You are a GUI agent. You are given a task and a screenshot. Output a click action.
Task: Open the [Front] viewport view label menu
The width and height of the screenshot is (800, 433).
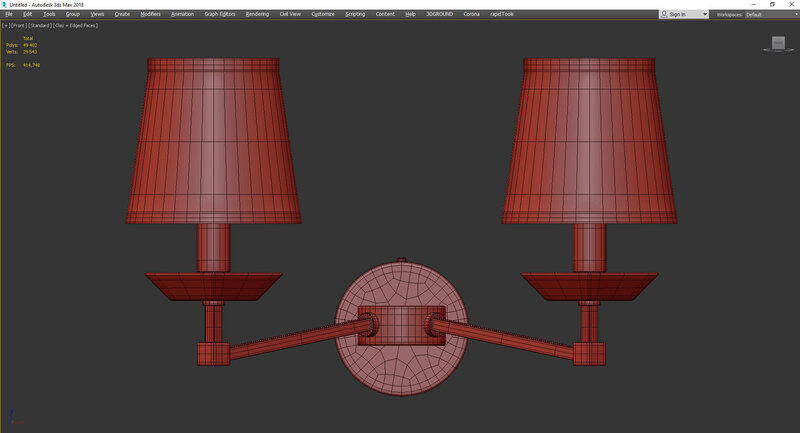pyautogui.click(x=18, y=25)
